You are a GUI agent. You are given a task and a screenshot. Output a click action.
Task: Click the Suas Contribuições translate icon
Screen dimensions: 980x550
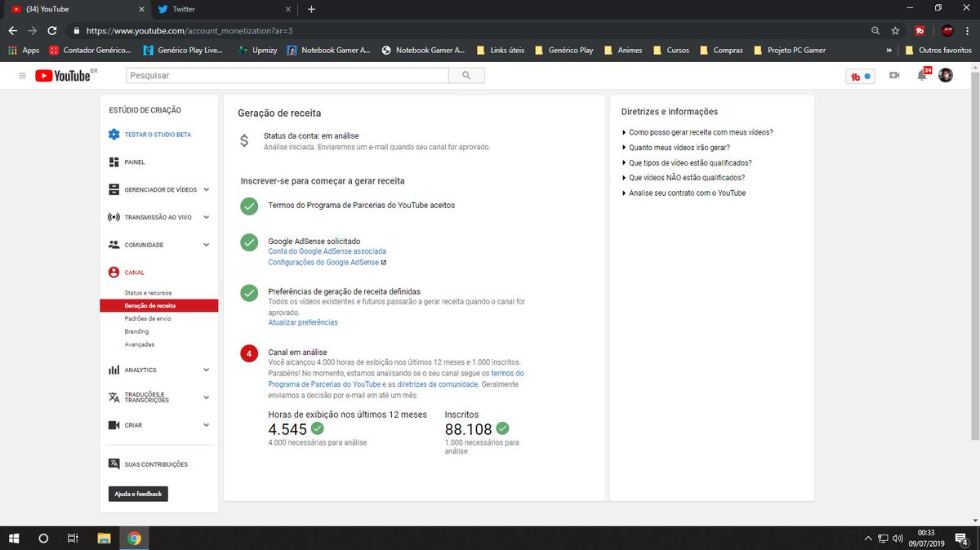(114, 464)
